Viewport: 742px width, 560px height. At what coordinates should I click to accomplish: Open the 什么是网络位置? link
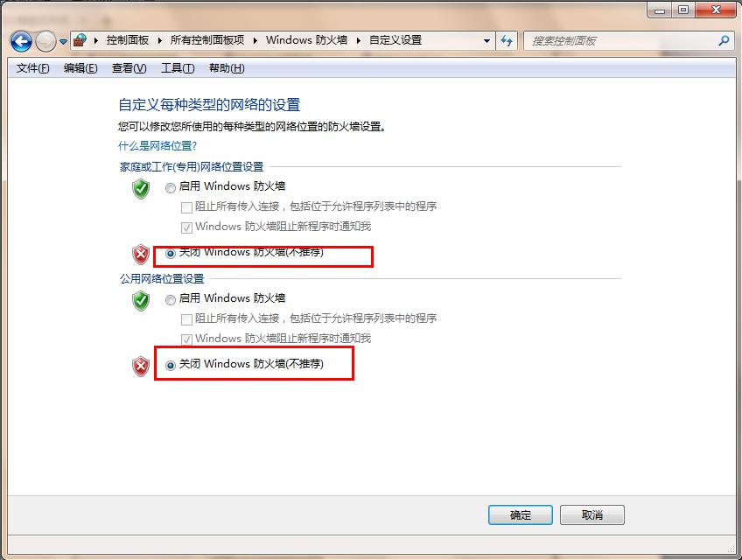pyautogui.click(x=157, y=146)
